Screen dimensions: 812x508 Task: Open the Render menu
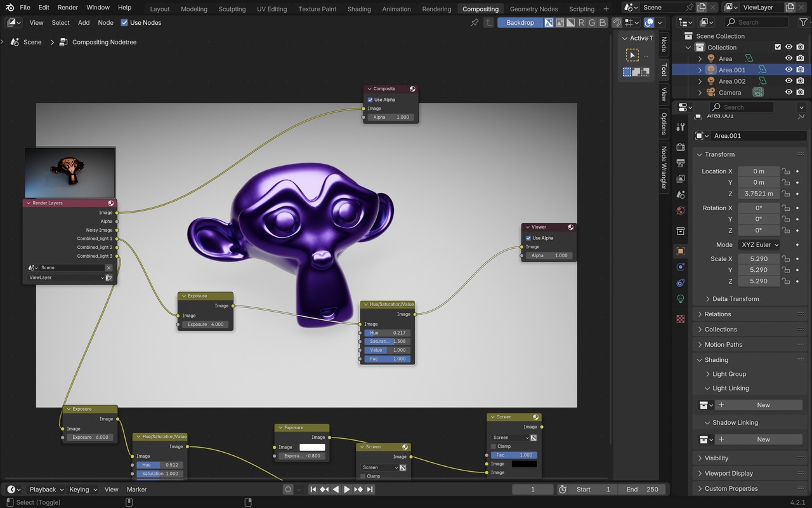coord(67,8)
